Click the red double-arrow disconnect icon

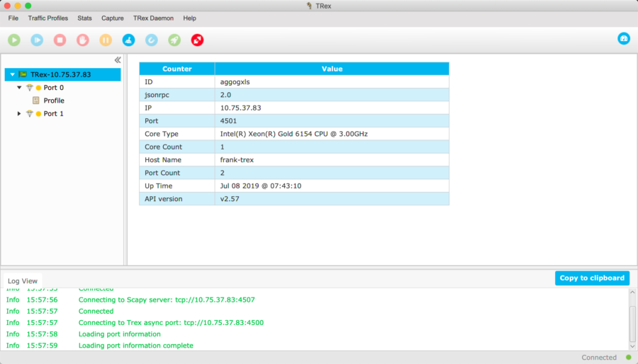point(197,40)
